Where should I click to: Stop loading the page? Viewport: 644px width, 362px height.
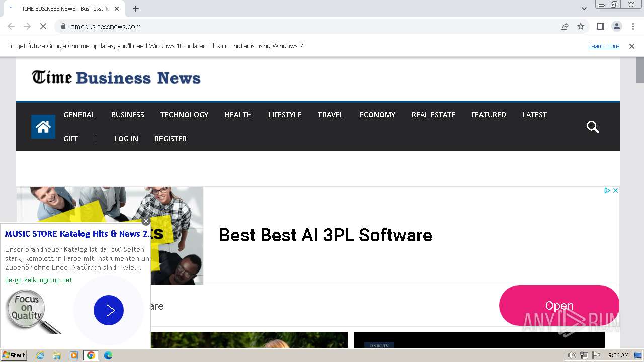click(43, 26)
